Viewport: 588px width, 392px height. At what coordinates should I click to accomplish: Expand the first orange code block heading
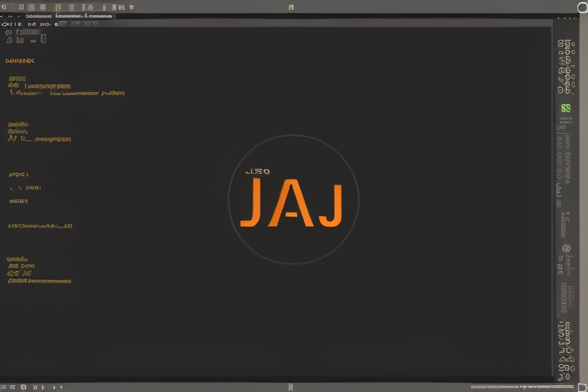20,60
